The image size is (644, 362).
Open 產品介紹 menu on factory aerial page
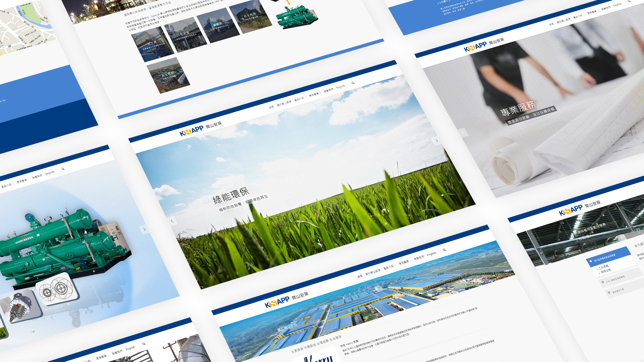[388, 267]
